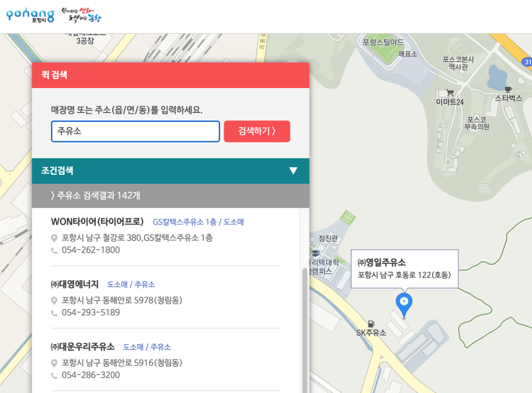Expand the 조건검색 condition search arrow
This screenshot has width=532, height=393.
point(293,171)
